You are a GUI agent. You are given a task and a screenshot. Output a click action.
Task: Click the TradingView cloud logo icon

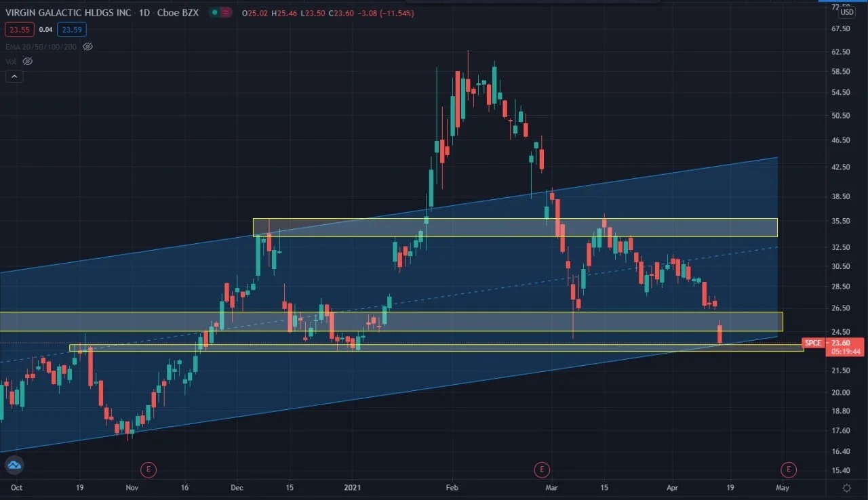(14, 465)
